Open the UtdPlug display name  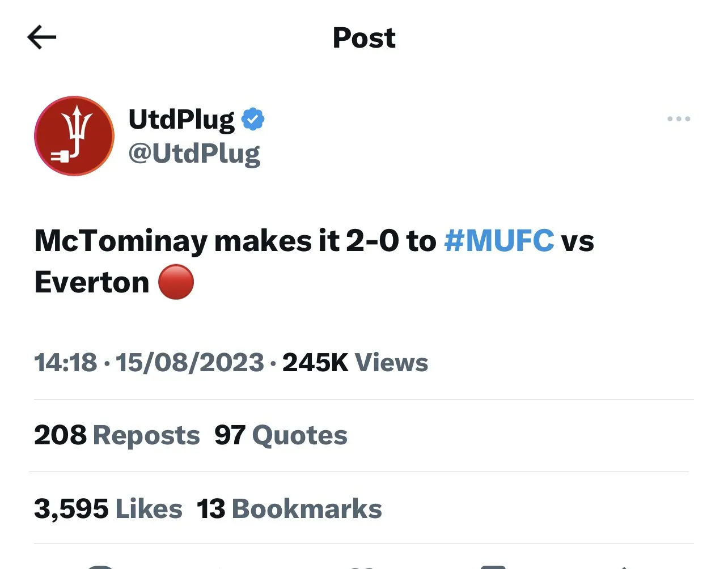pos(181,119)
